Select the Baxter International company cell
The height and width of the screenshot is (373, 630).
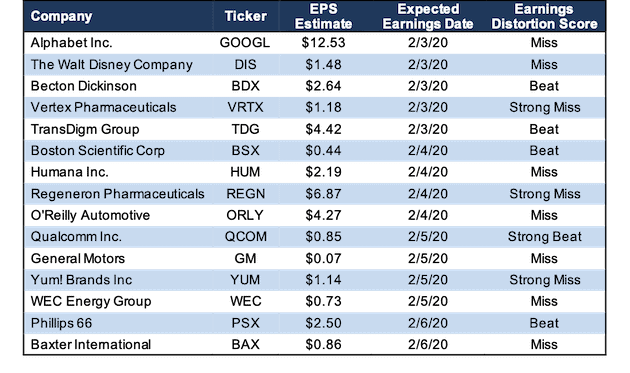[91, 344]
